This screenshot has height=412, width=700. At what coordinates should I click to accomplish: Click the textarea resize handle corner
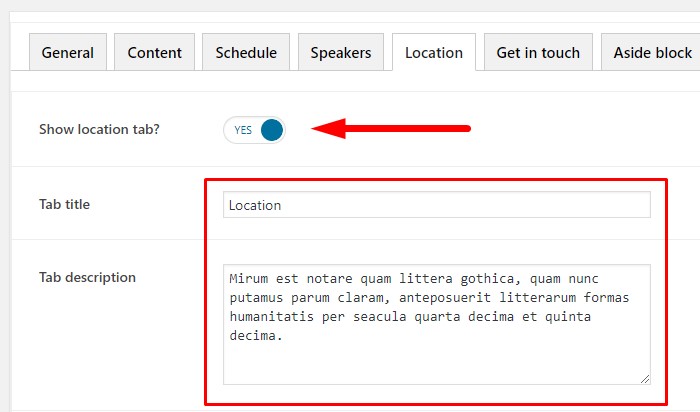645,379
